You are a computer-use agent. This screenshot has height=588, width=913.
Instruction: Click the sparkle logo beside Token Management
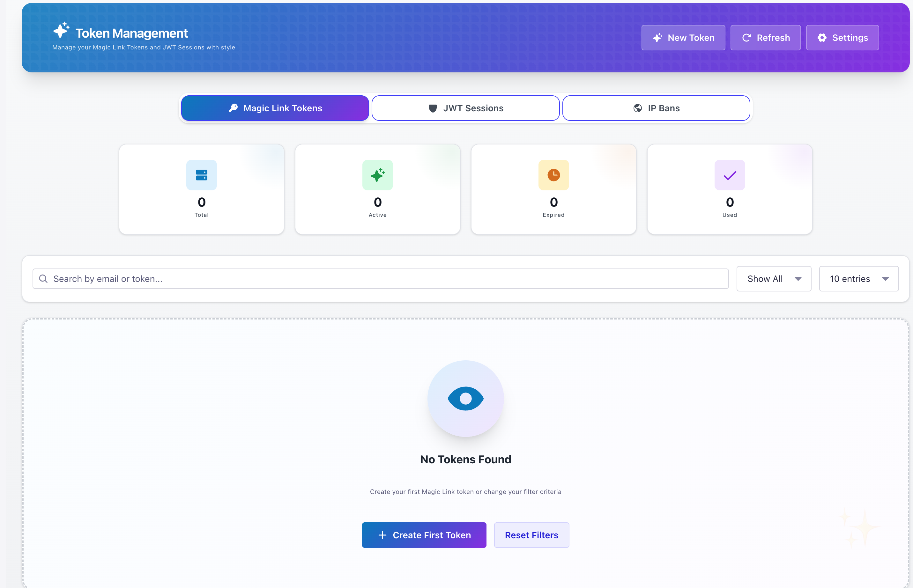(61, 30)
